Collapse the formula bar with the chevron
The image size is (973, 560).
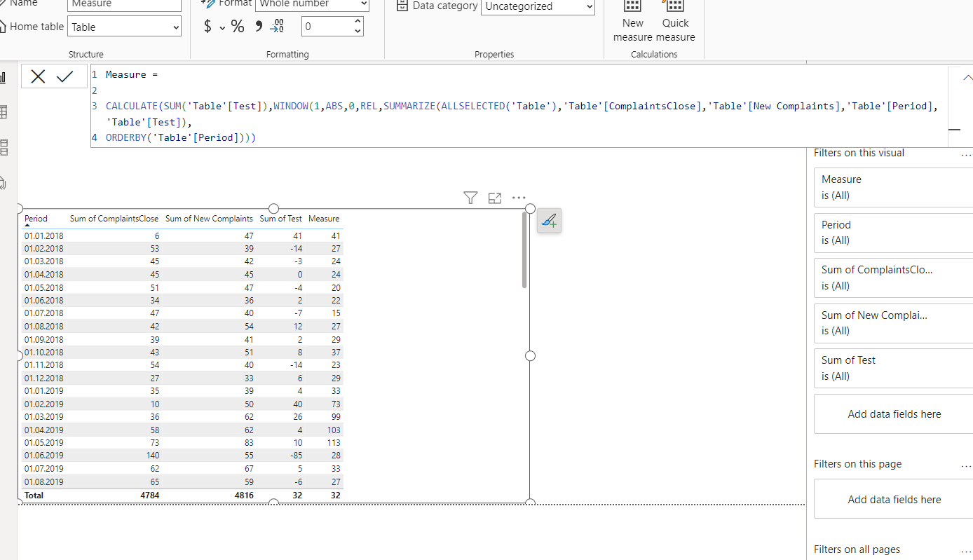coord(967,77)
